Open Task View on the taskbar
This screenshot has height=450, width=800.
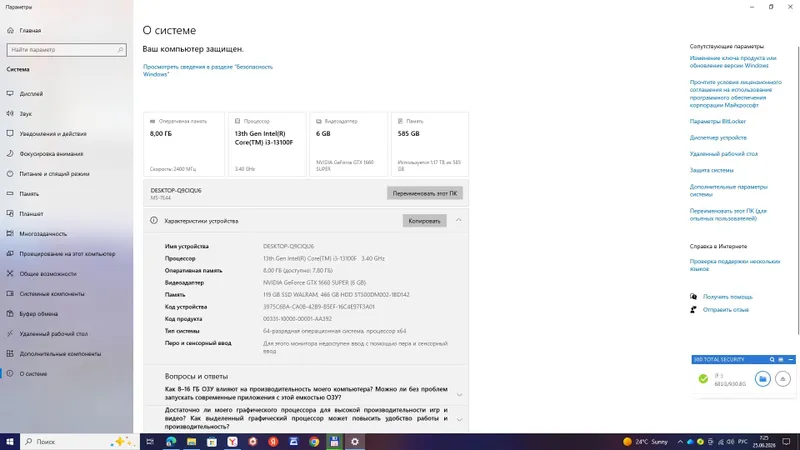pyautogui.click(x=150, y=442)
